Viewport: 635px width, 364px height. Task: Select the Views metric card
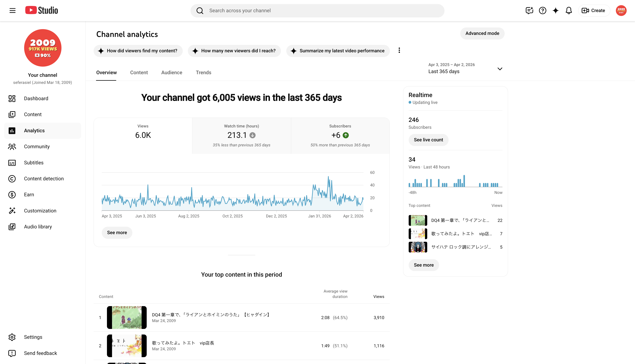pyautogui.click(x=143, y=136)
